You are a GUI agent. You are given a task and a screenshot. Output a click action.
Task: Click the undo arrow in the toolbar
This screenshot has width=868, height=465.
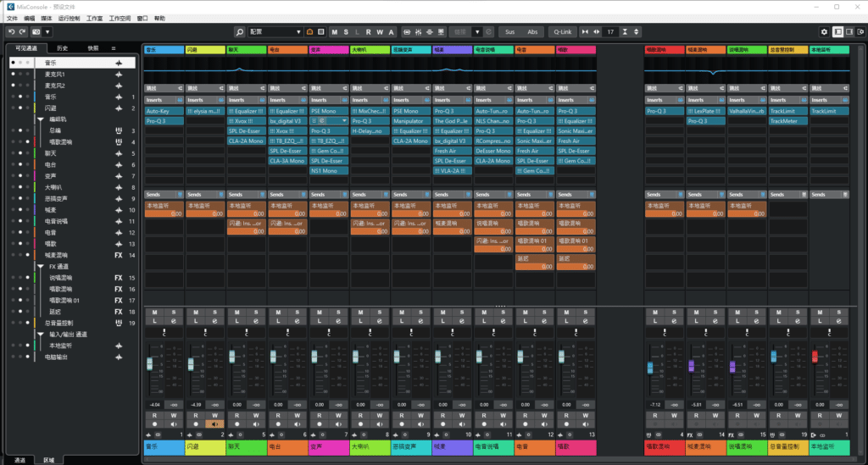(x=10, y=31)
